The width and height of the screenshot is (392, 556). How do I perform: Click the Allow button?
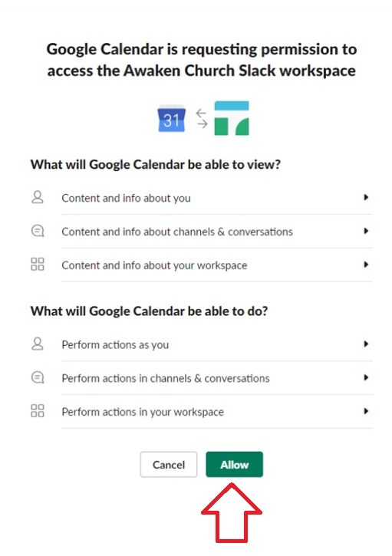tap(234, 465)
